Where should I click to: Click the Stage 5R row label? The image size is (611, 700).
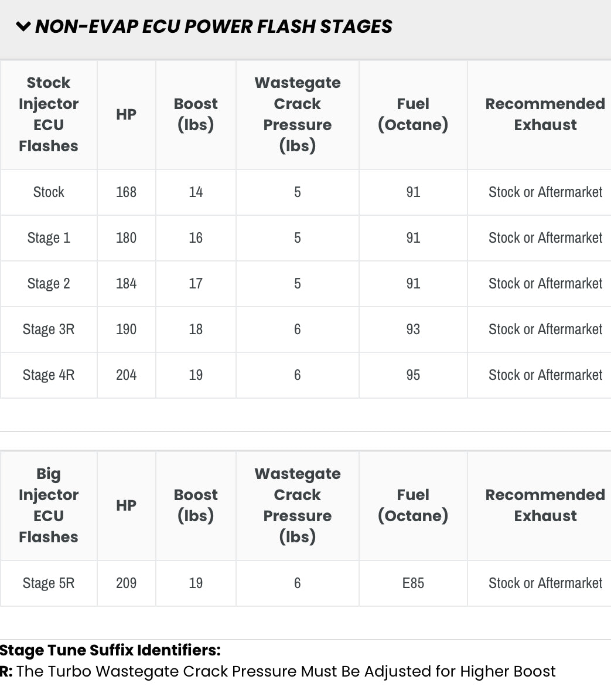49,583
